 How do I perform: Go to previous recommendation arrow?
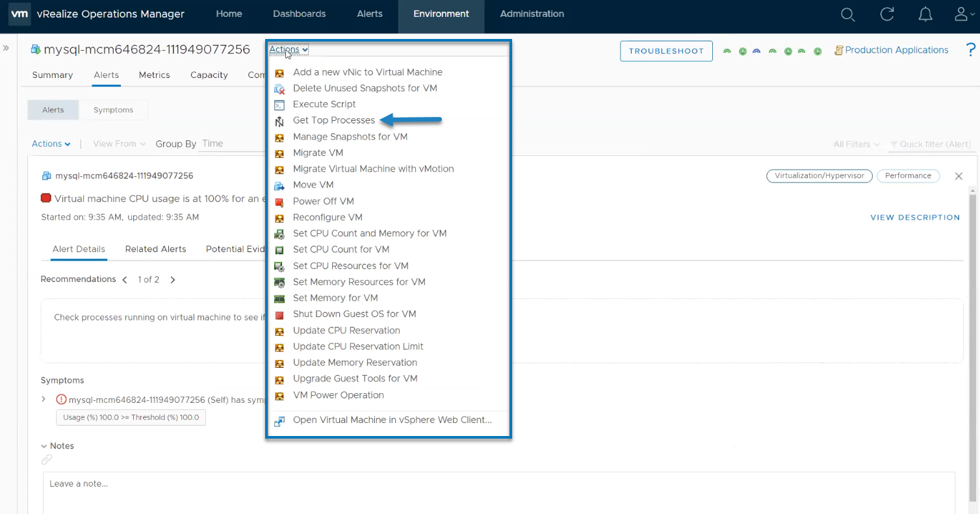click(125, 279)
